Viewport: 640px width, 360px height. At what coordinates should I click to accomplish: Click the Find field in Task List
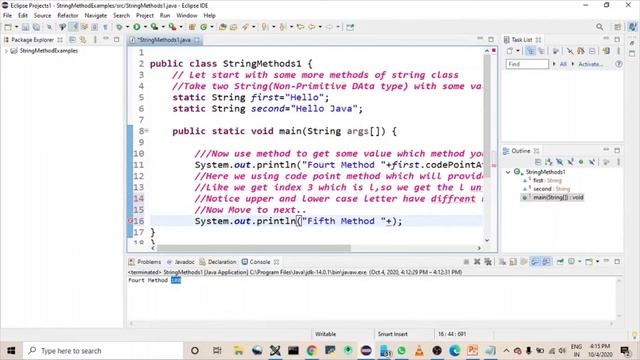tap(527, 64)
